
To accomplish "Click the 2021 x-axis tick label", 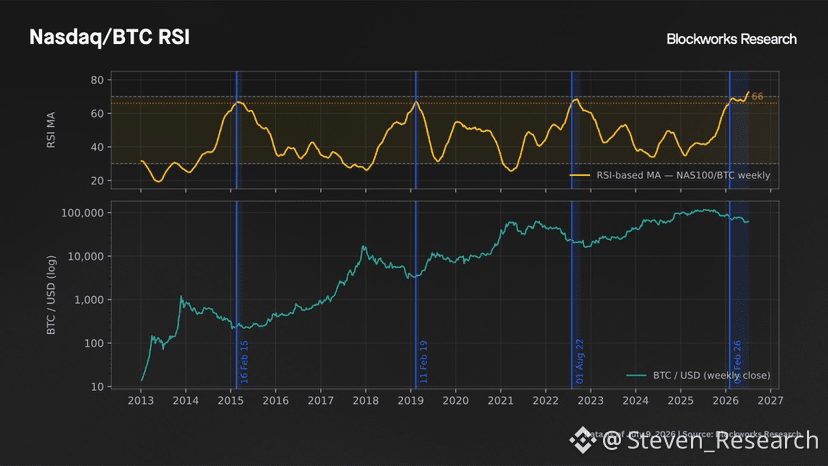I will pos(501,400).
